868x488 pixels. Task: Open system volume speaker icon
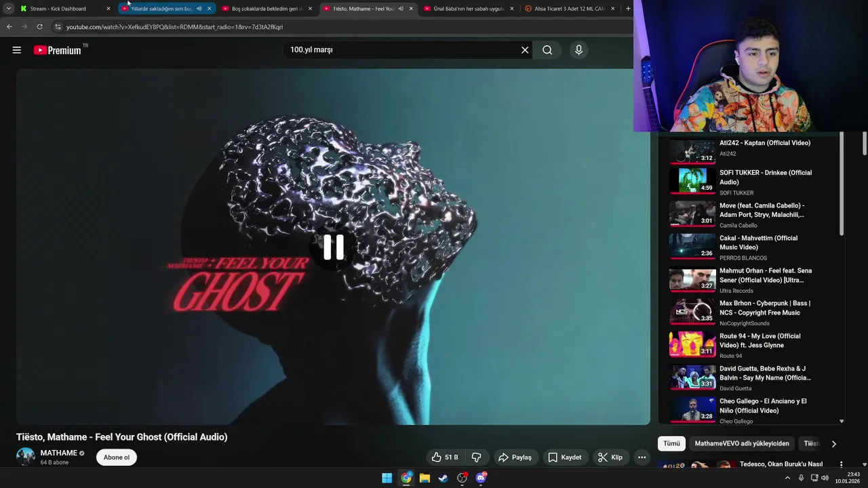825,478
